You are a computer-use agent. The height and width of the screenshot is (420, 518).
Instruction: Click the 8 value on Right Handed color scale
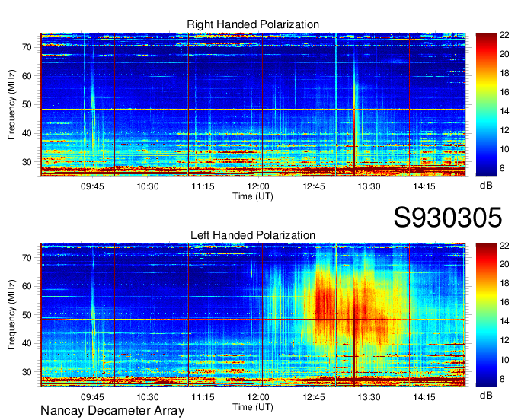pyautogui.click(x=502, y=168)
